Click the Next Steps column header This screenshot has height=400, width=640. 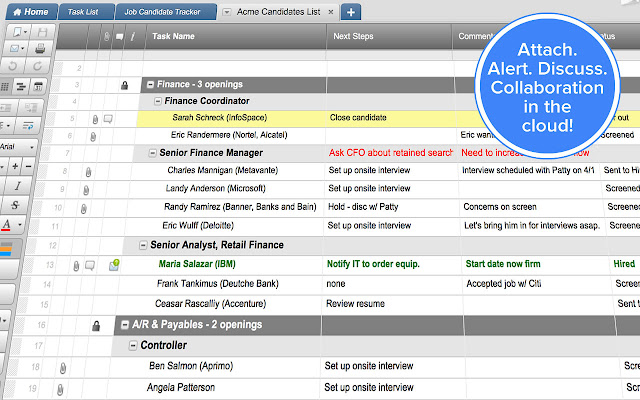click(389, 36)
